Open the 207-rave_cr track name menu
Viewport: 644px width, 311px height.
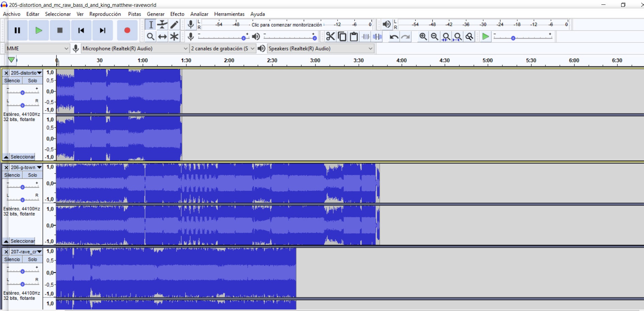click(x=26, y=252)
